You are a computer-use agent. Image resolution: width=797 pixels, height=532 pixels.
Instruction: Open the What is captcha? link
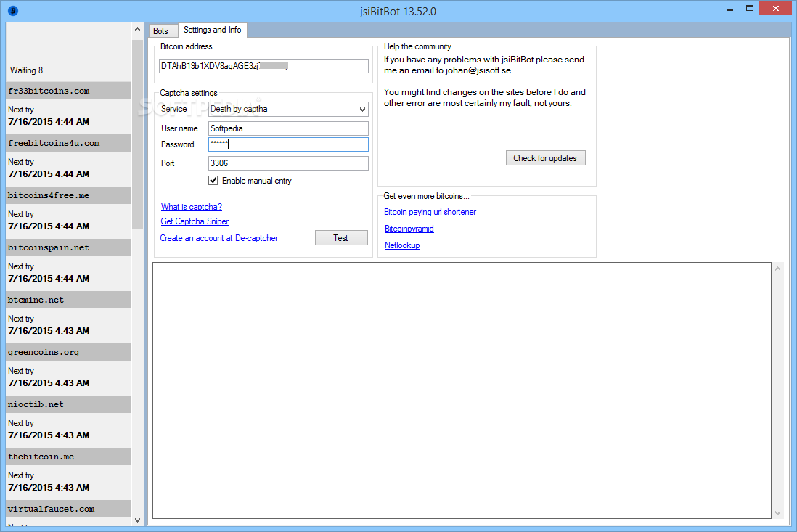pos(192,207)
